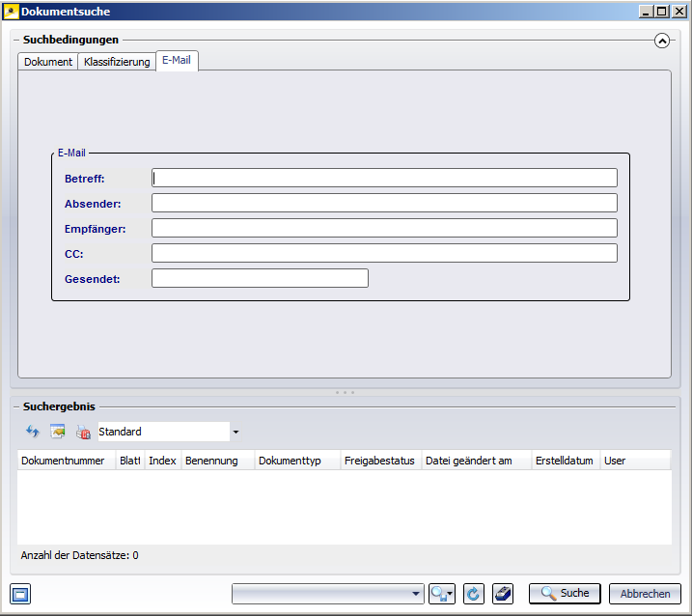Viewport: 692px width, 616px height.
Task: Sort by Dokumentnummer column header
Action: pos(67,461)
